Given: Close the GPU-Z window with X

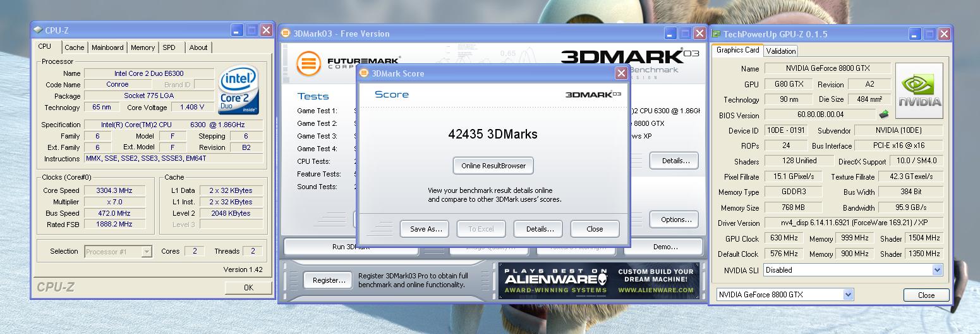Looking at the screenshot, I should click(944, 34).
